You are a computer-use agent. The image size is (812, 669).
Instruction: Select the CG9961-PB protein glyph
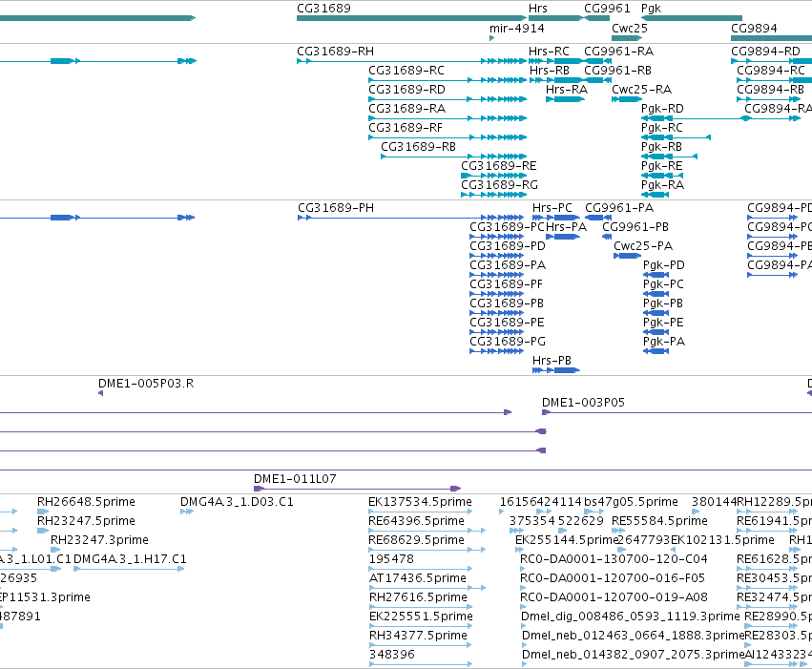click(607, 237)
